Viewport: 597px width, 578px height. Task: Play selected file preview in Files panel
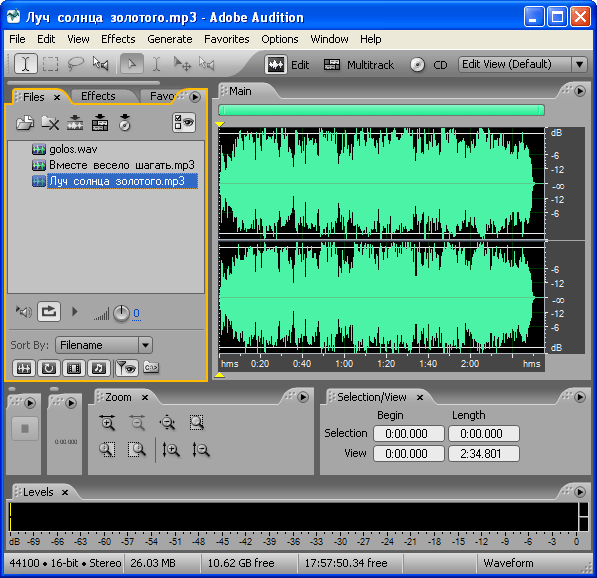click(x=75, y=312)
